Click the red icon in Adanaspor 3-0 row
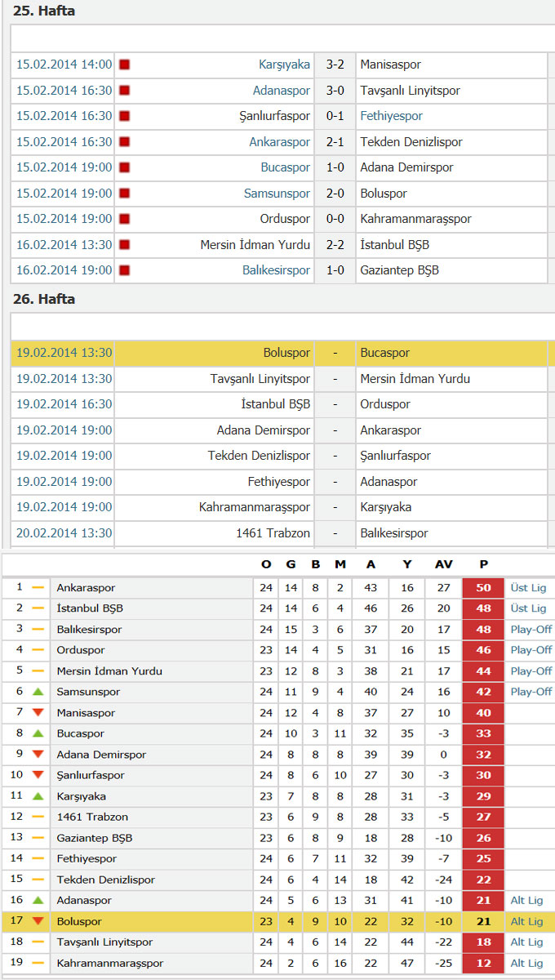This screenshot has height=980, width=555. click(x=125, y=91)
